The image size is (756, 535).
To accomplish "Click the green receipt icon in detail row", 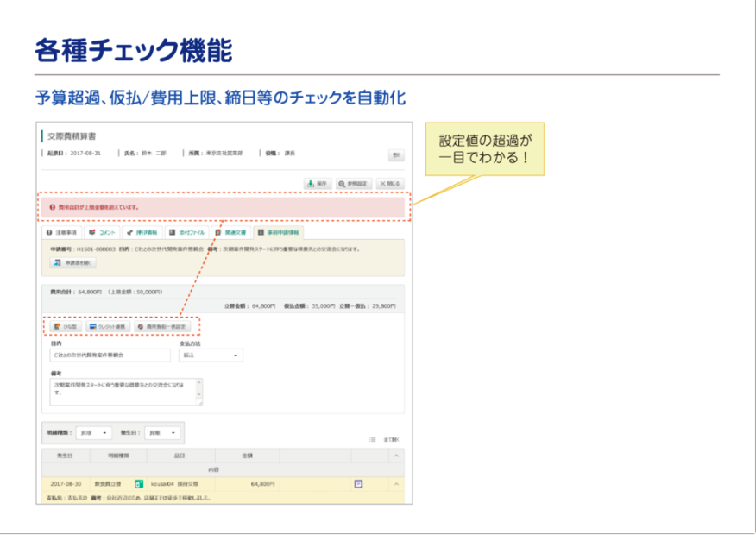I will (139, 484).
